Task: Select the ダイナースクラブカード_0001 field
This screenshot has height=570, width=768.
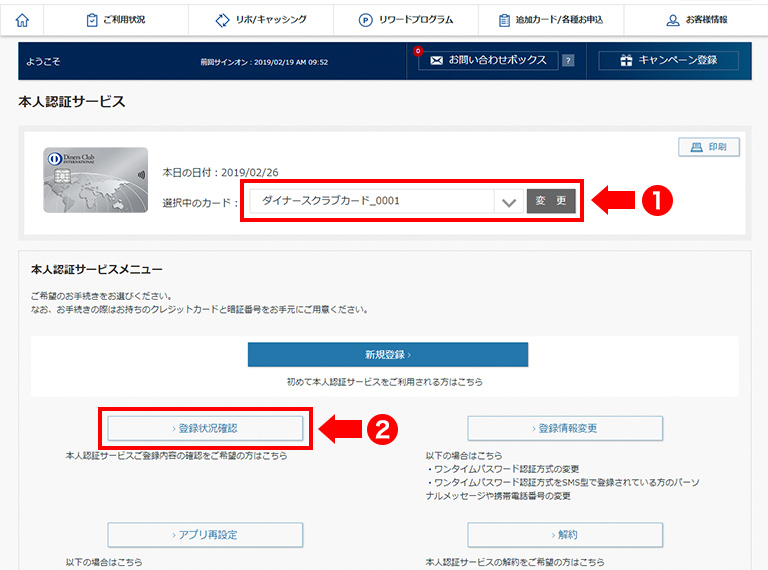Action: tap(372, 201)
